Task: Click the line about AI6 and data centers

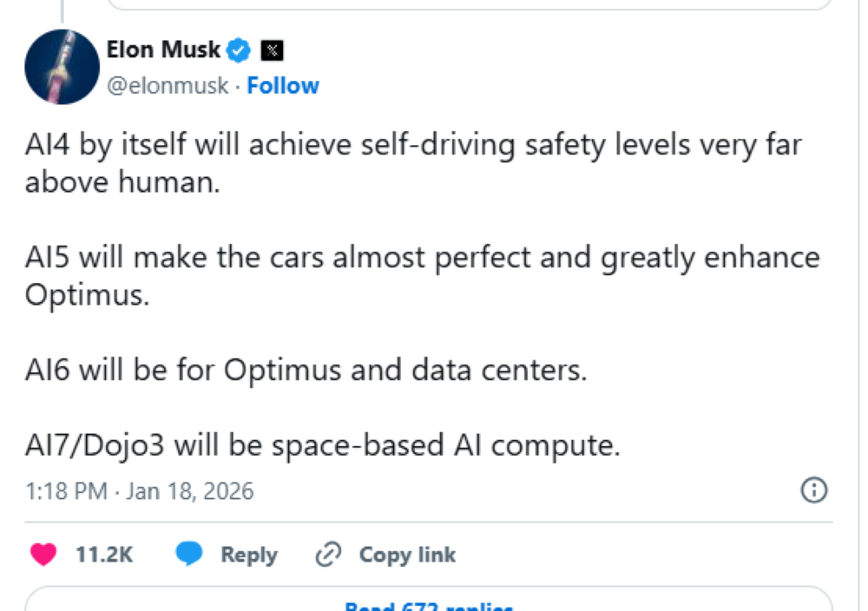Action: [x=306, y=371]
